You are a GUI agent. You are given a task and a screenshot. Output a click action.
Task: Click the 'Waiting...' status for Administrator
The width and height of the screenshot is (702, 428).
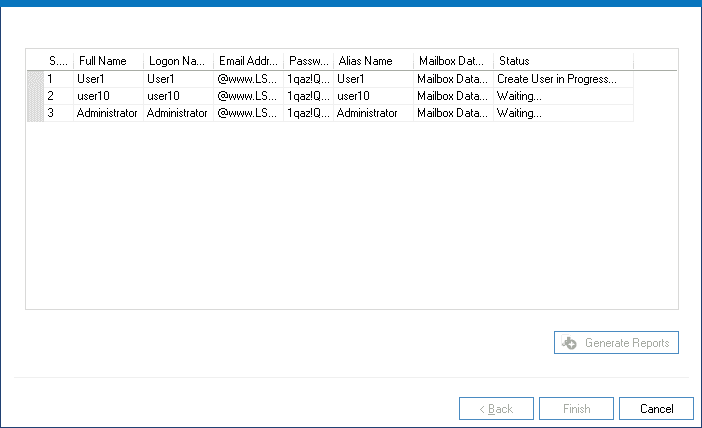[564, 113]
